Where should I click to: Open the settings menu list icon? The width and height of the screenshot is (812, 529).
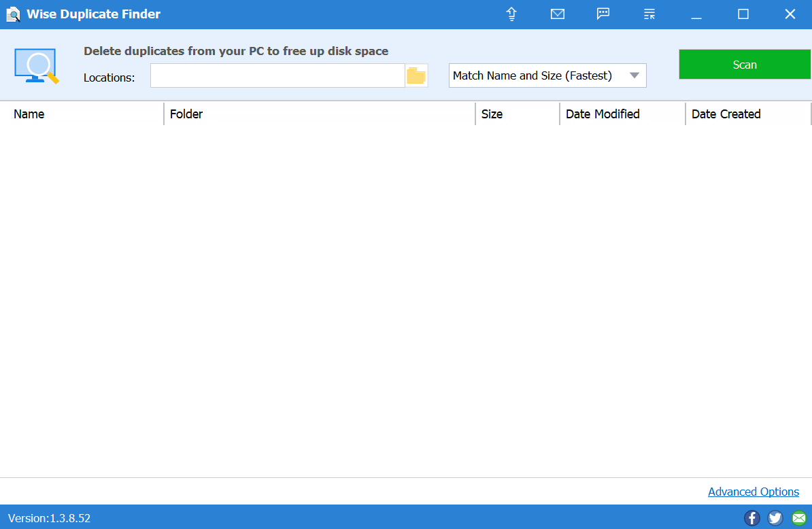649,14
